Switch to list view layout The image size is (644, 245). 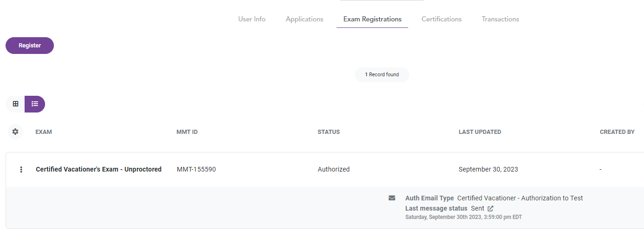pos(35,104)
